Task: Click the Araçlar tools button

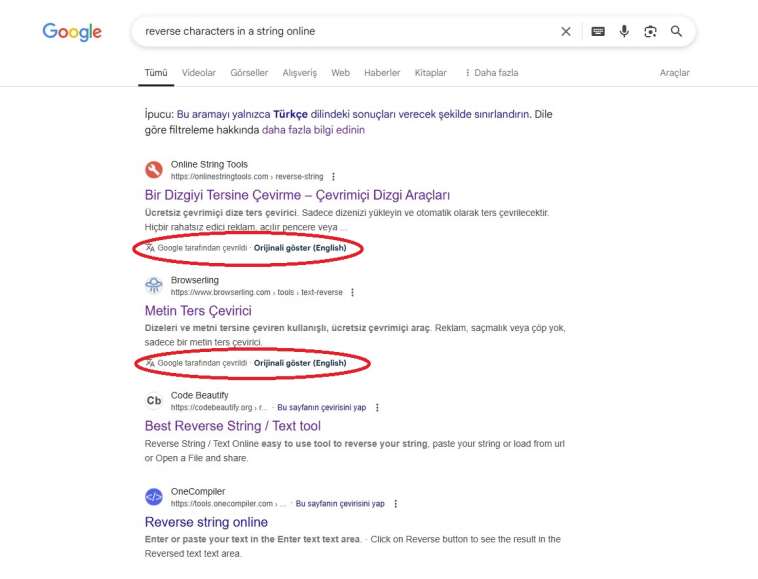Action: [674, 73]
